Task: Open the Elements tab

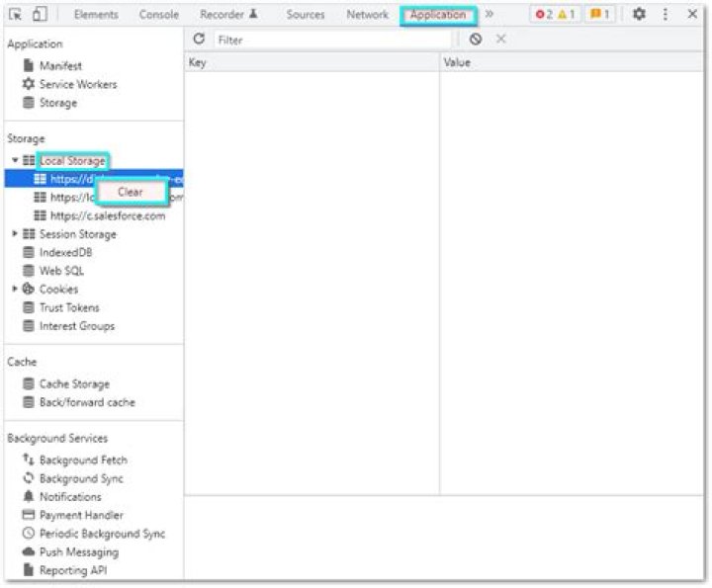Action: 96,15
